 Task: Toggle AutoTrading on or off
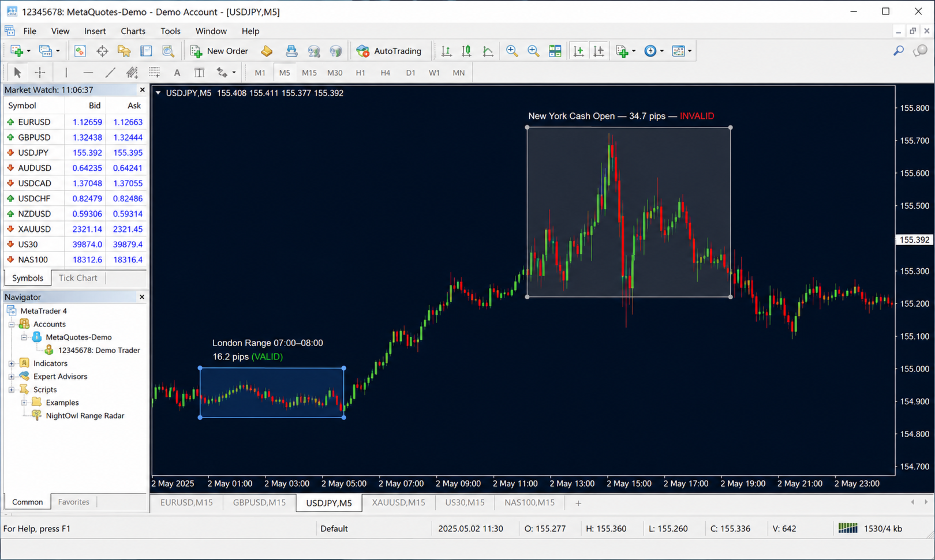coord(390,51)
